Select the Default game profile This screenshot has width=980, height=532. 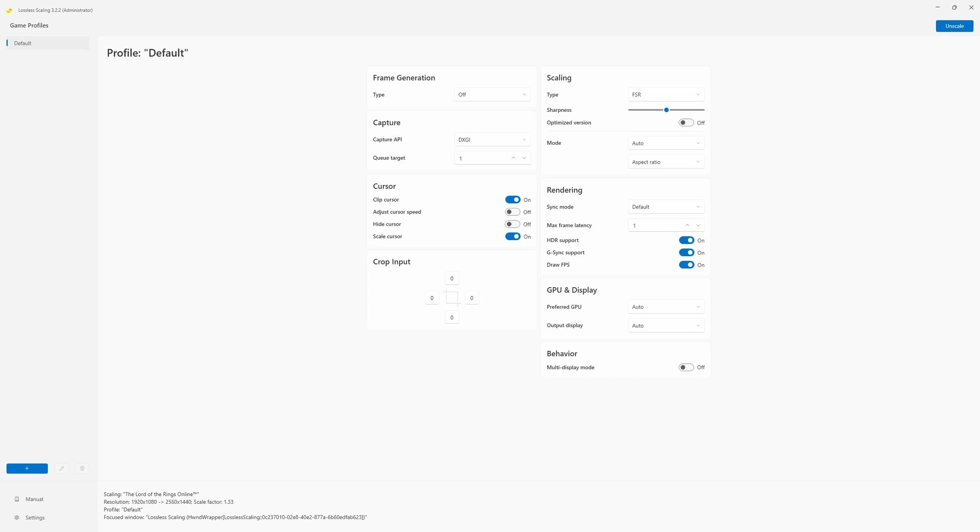pyautogui.click(x=47, y=43)
